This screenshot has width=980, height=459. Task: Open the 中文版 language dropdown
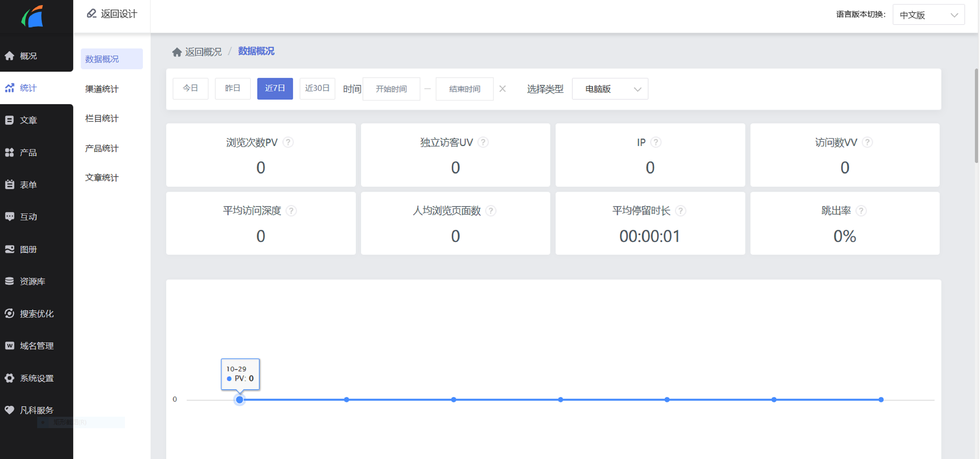click(928, 15)
